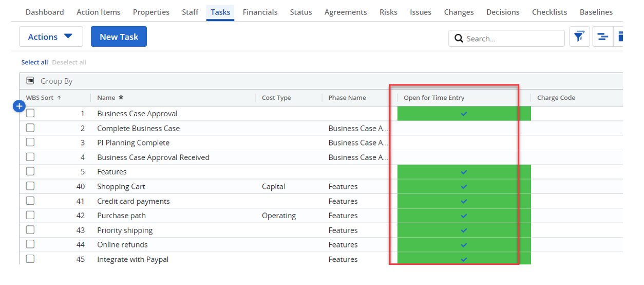Check the box for Online refunds
This screenshot has height=285, width=644.
[x=30, y=244]
